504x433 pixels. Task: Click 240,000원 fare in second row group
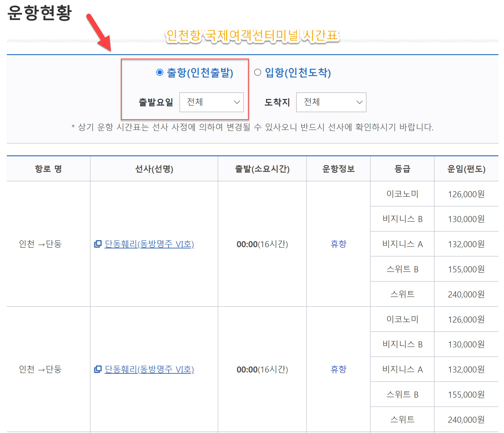click(x=466, y=420)
